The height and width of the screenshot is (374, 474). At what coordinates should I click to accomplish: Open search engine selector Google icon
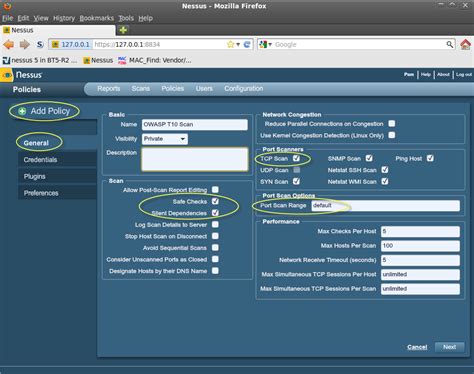click(x=265, y=44)
